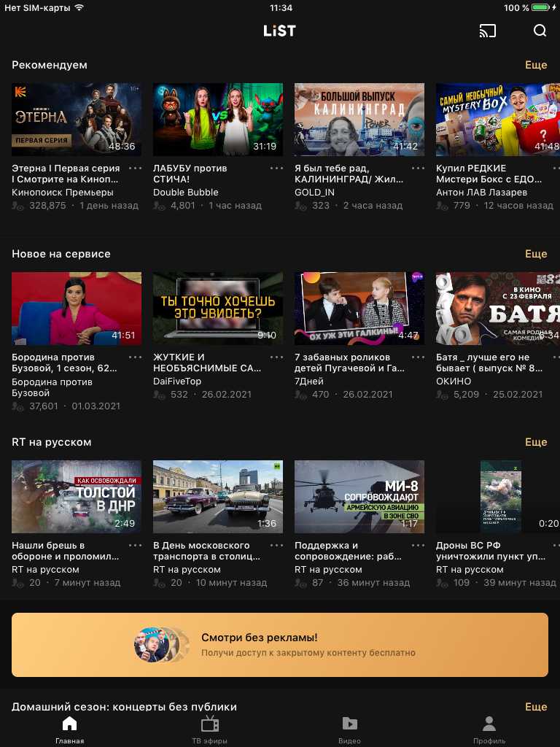
Task: Tap the Cast to device icon
Action: click(x=488, y=31)
